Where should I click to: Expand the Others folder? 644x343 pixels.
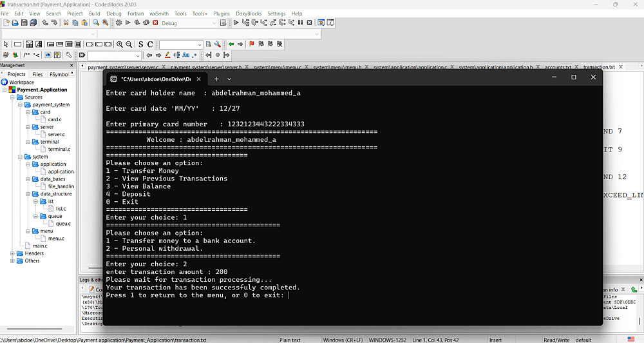12,260
